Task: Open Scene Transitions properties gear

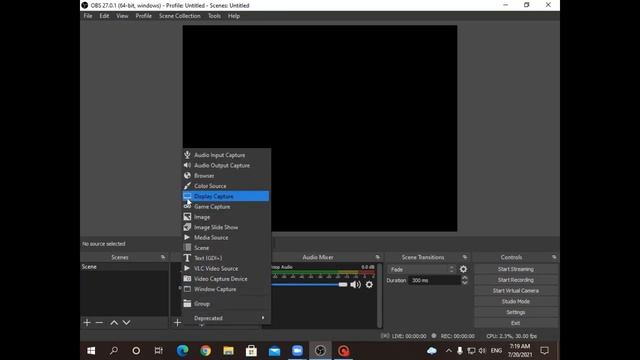Action: coord(463,269)
